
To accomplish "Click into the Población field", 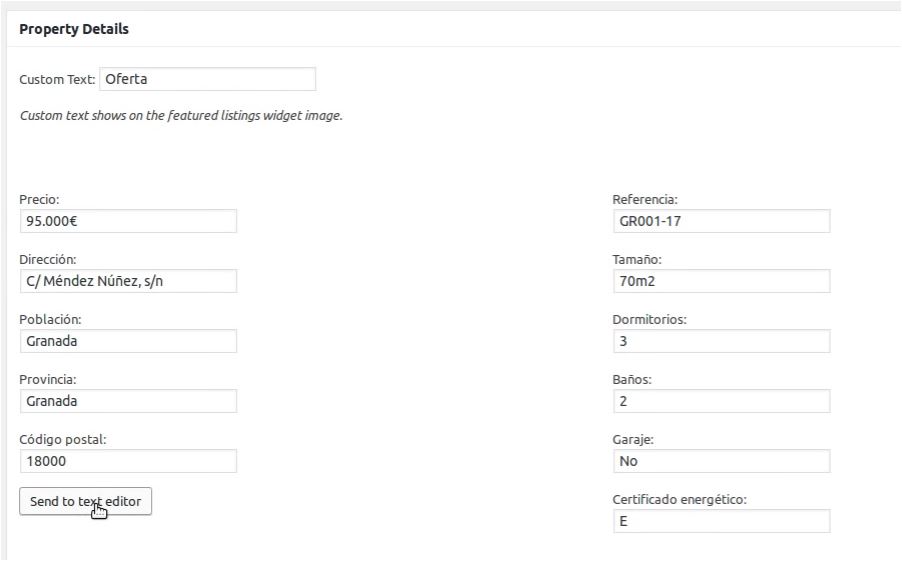I will tap(128, 341).
